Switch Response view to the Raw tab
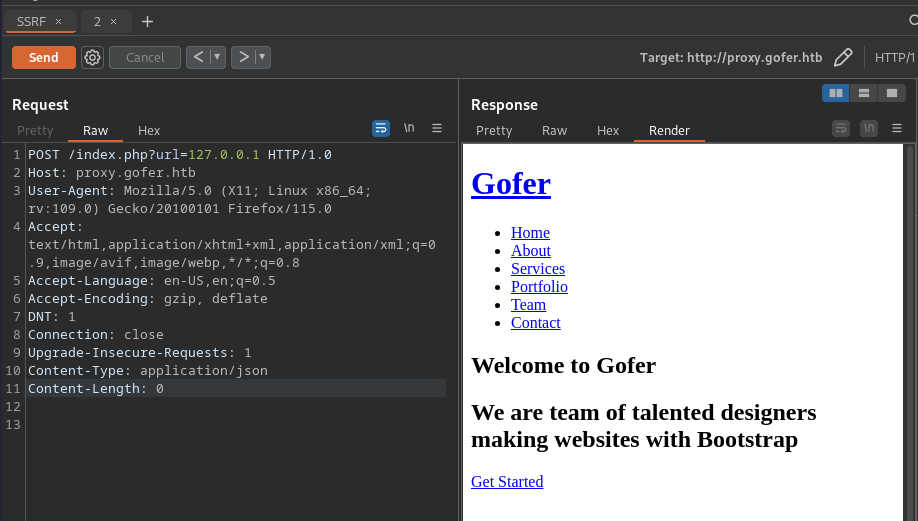The image size is (918, 521). 554,130
